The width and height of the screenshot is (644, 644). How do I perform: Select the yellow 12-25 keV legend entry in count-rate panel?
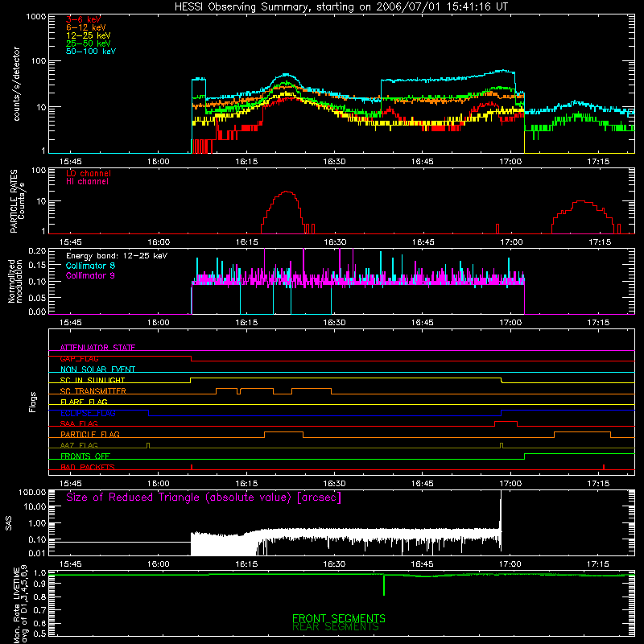coord(89,35)
